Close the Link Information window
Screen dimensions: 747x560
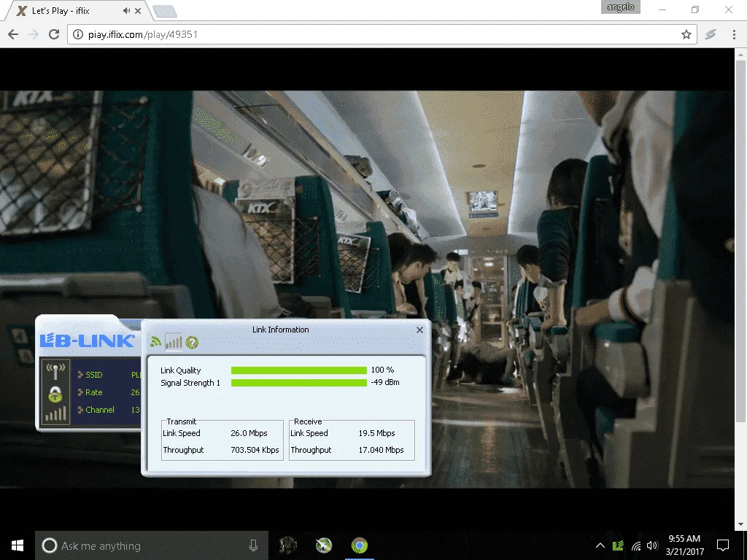tap(419, 330)
